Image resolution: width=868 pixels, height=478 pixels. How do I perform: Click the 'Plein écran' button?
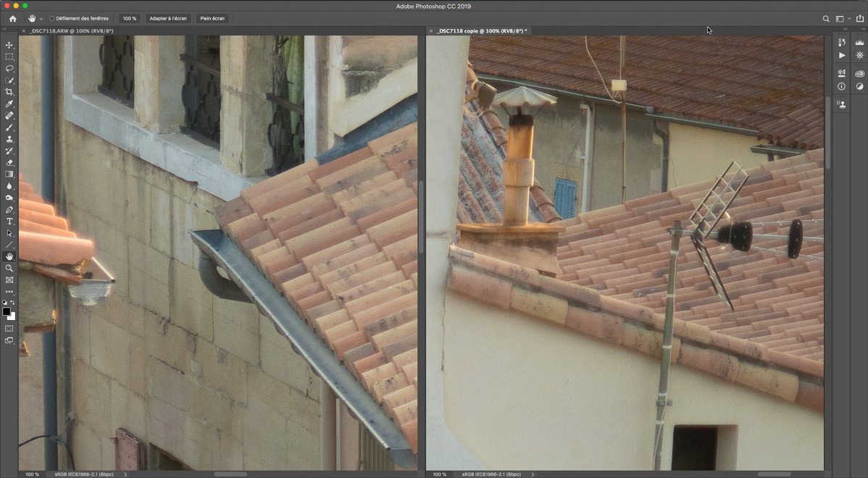212,18
